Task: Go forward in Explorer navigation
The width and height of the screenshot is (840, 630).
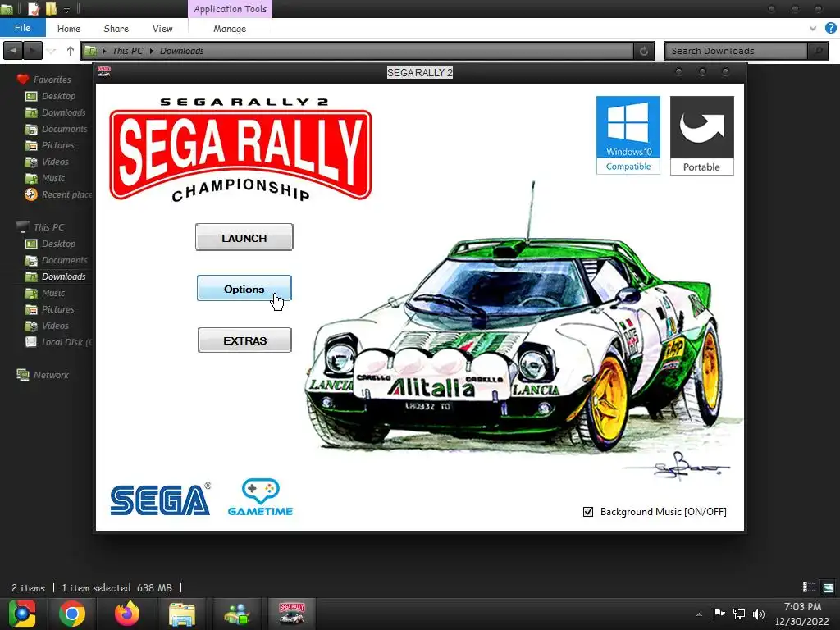Action: (x=32, y=51)
